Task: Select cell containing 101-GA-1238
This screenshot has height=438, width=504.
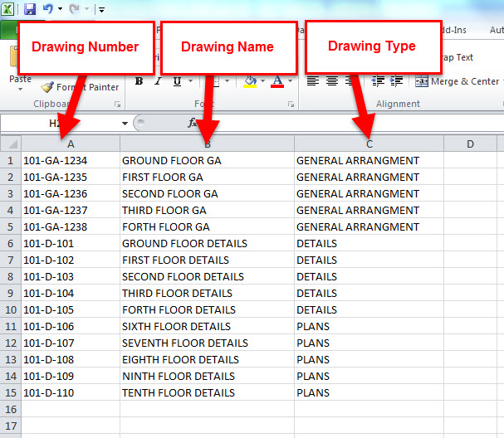Action: pos(71,226)
